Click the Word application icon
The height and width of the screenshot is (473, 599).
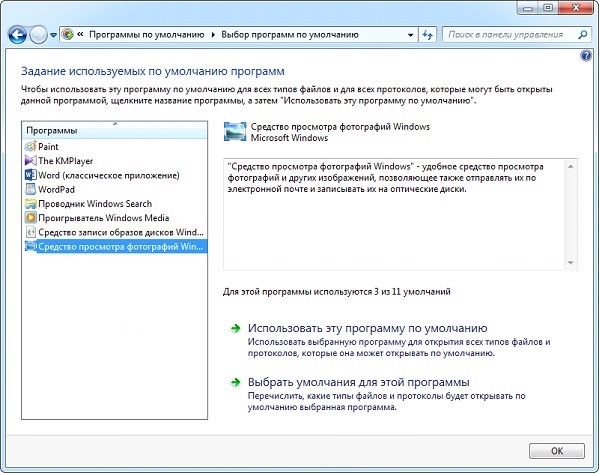point(31,175)
